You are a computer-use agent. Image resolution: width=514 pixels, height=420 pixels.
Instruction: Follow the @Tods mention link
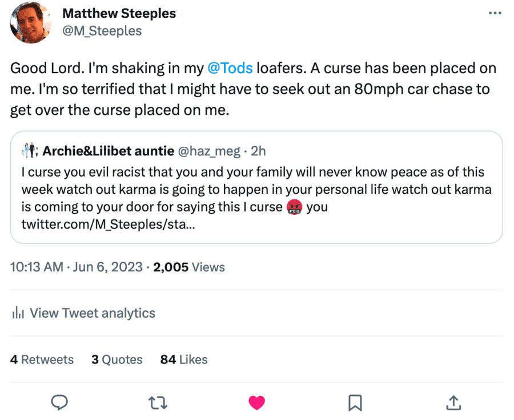tap(230, 69)
